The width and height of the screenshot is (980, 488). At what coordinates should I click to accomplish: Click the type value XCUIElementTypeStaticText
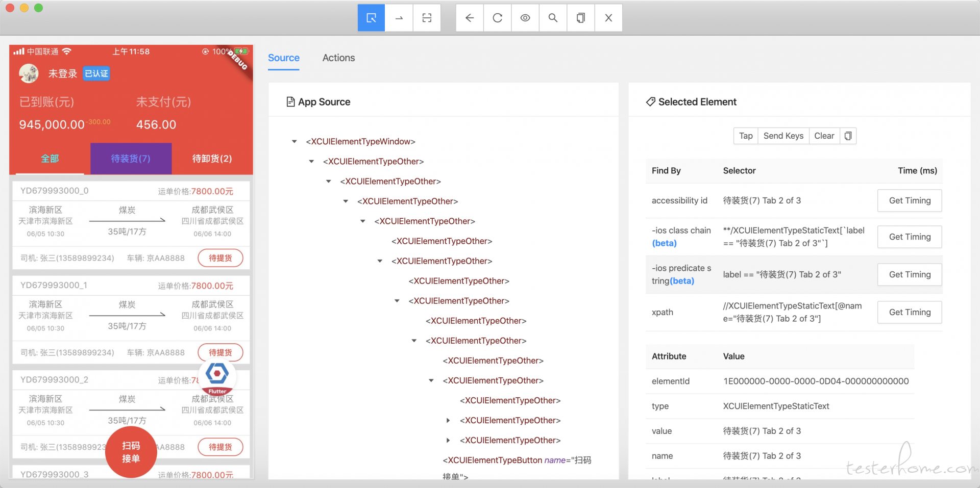[776, 406]
